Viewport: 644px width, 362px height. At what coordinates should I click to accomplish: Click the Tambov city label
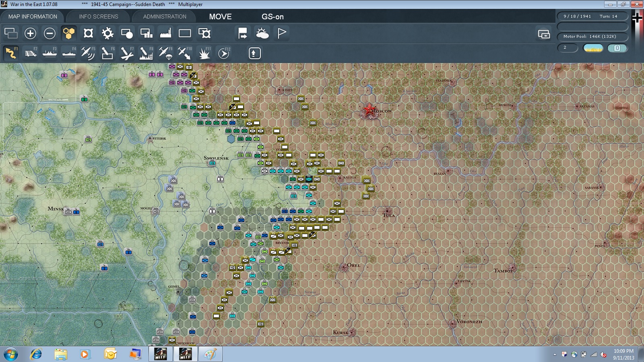click(504, 271)
